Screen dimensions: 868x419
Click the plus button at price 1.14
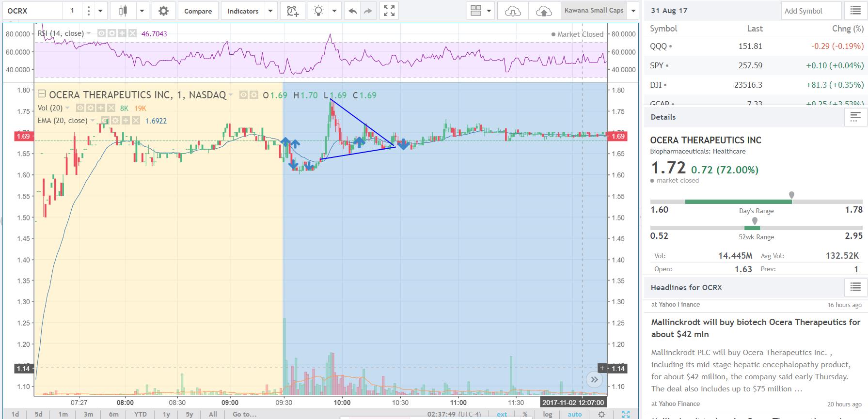[x=602, y=368]
